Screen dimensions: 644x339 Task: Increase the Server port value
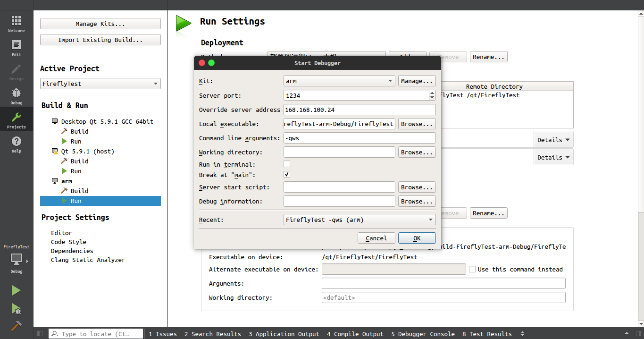(x=432, y=93)
